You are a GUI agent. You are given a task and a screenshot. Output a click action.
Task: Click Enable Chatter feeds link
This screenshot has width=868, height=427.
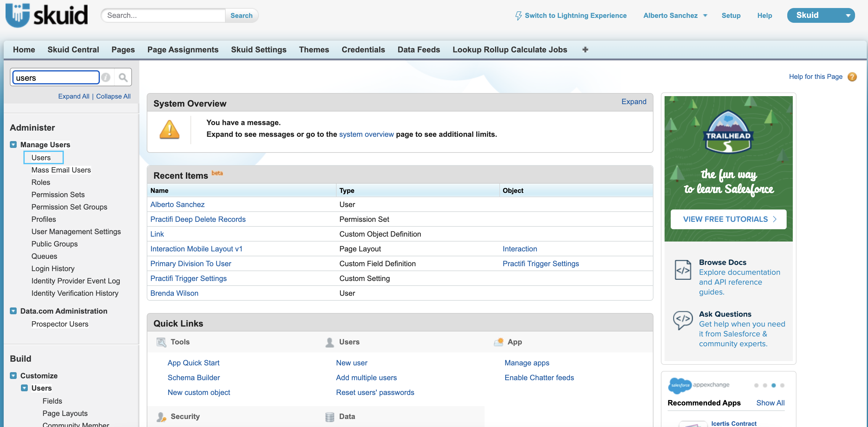click(539, 378)
